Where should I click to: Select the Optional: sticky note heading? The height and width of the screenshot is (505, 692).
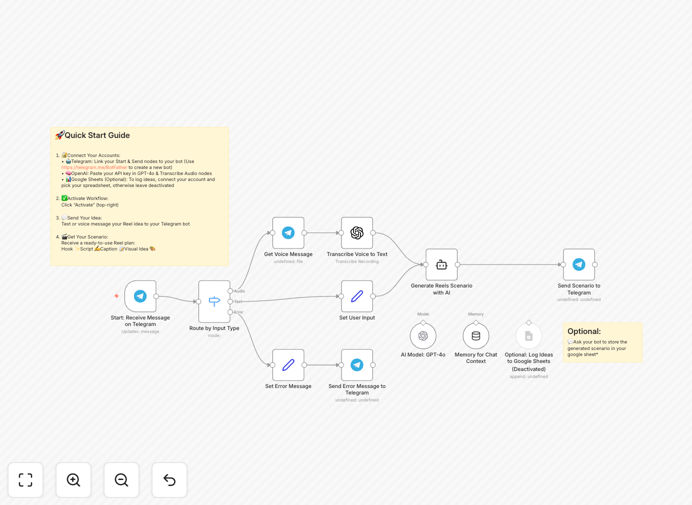tap(584, 331)
